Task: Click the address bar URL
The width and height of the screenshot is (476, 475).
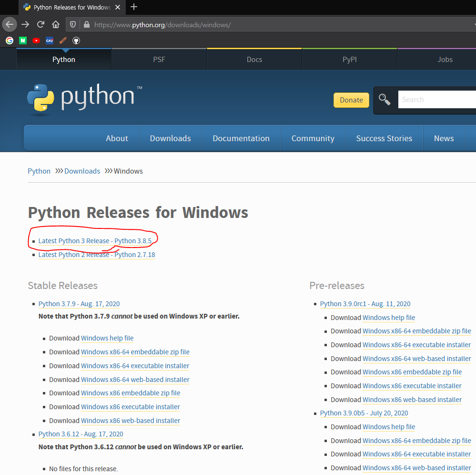Action: click(x=162, y=25)
